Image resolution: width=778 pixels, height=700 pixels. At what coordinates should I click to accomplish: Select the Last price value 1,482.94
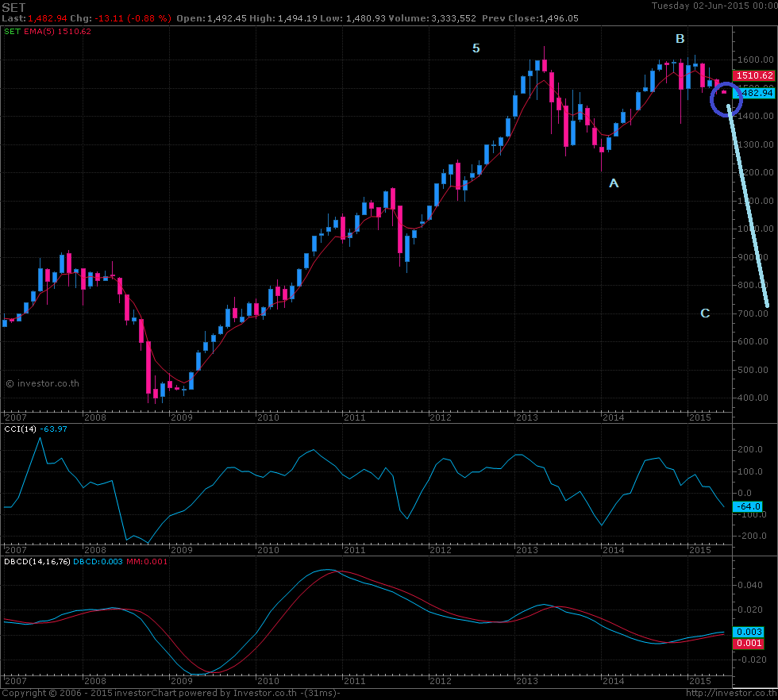(47, 18)
